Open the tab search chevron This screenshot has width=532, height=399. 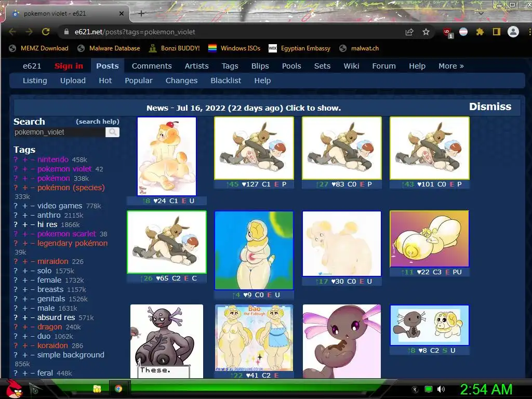pos(481,13)
